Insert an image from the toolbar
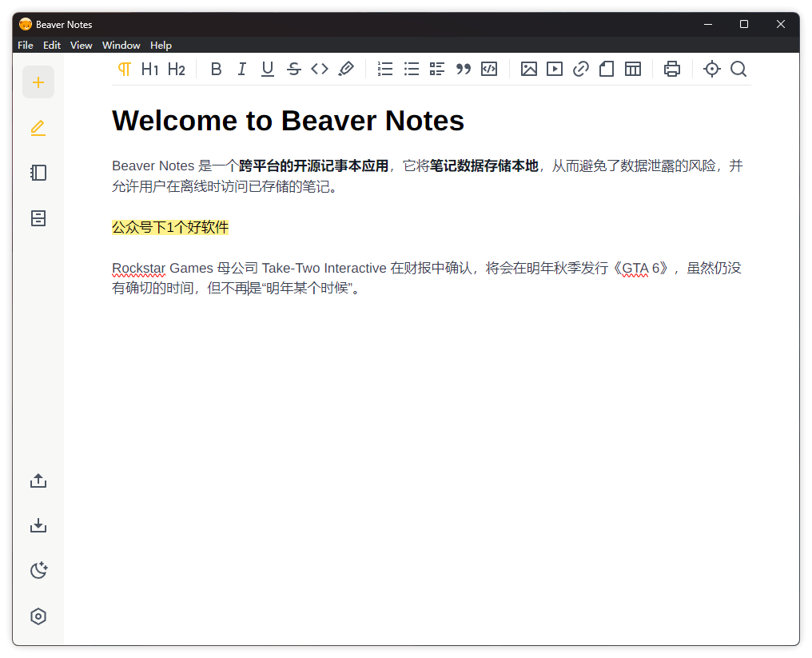Screen dimensions: 812x658 528,69
